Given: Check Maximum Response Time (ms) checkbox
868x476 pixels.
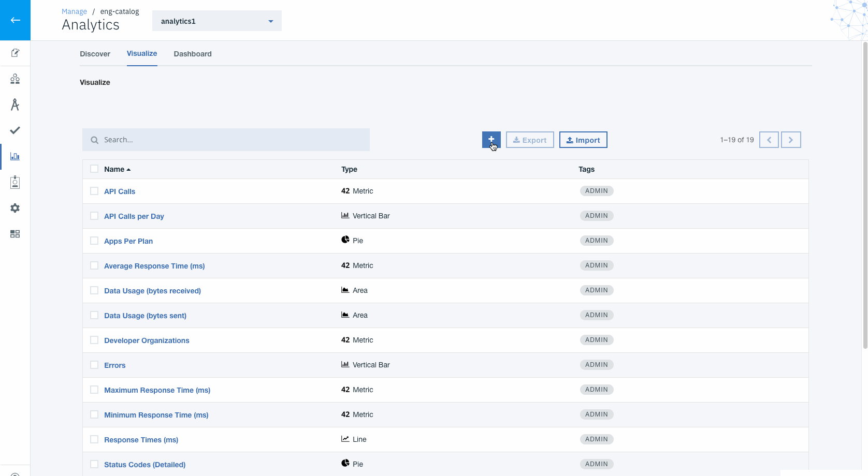Looking at the screenshot, I should click(x=94, y=390).
